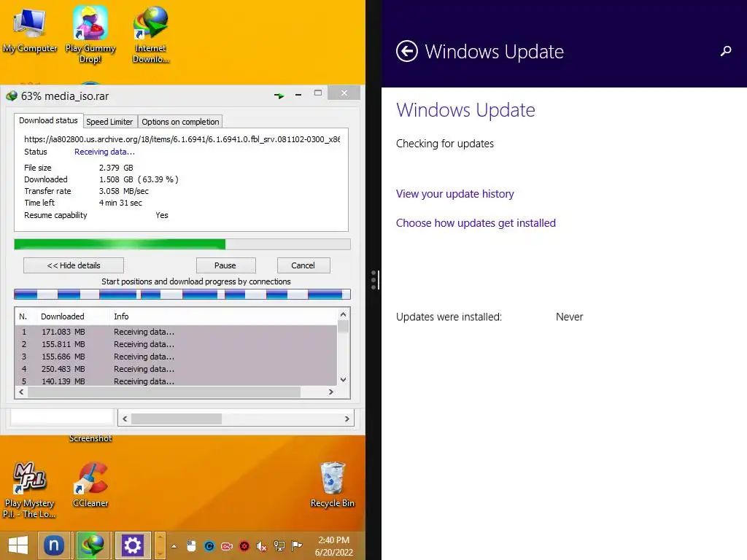
Task: Click the red gear tray icon
Action: [x=244, y=546]
